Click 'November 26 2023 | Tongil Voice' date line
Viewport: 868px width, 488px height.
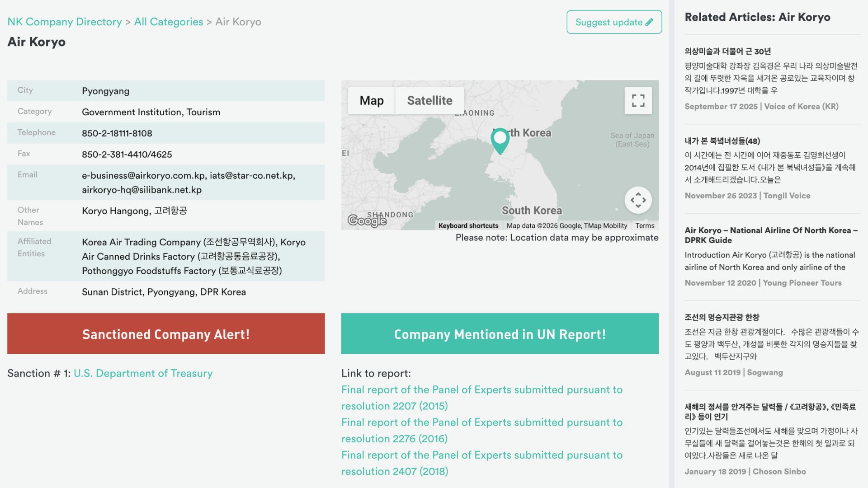(x=747, y=196)
